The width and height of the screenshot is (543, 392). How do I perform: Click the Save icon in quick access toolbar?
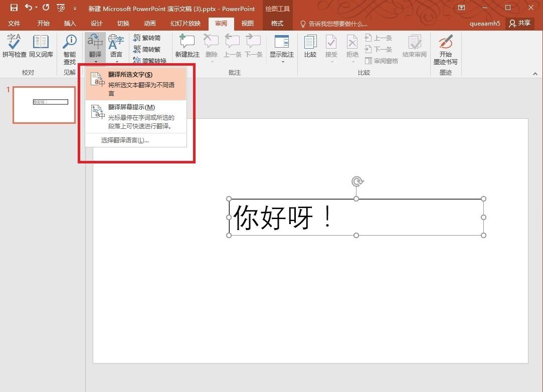pyautogui.click(x=14, y=8)
